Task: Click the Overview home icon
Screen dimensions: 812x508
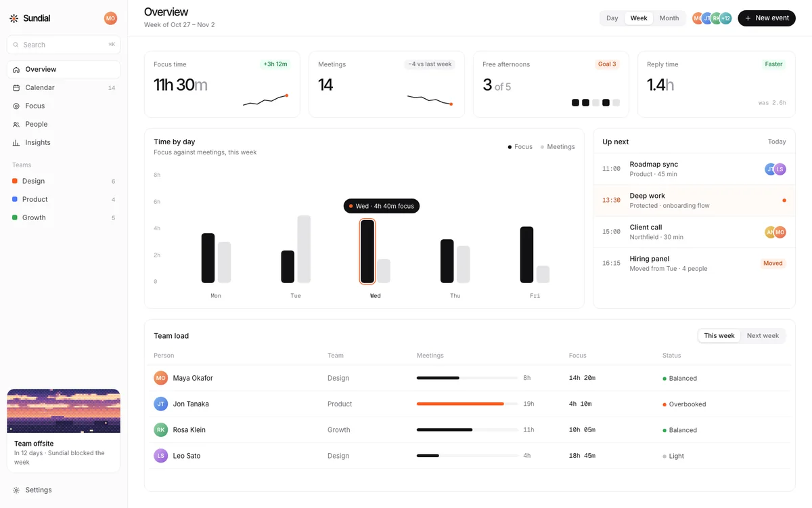Action: click(x=16, y=70)
